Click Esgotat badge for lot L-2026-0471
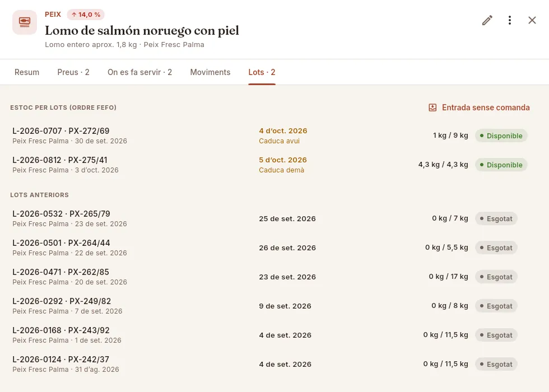 [496, 277]
